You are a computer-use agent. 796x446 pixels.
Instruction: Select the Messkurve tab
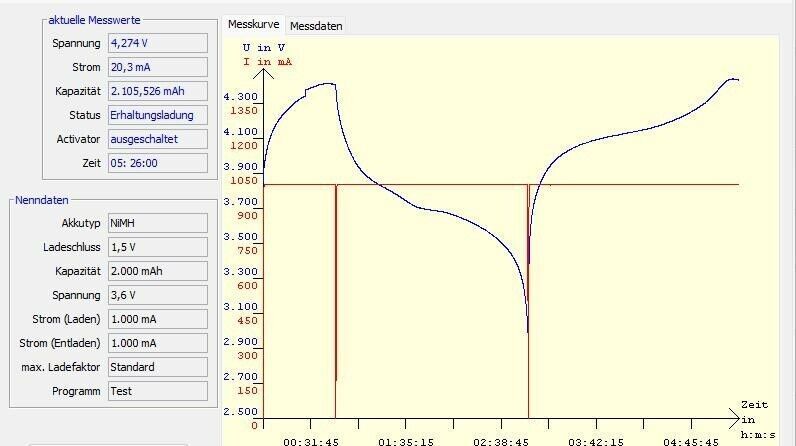pos(253,24)
